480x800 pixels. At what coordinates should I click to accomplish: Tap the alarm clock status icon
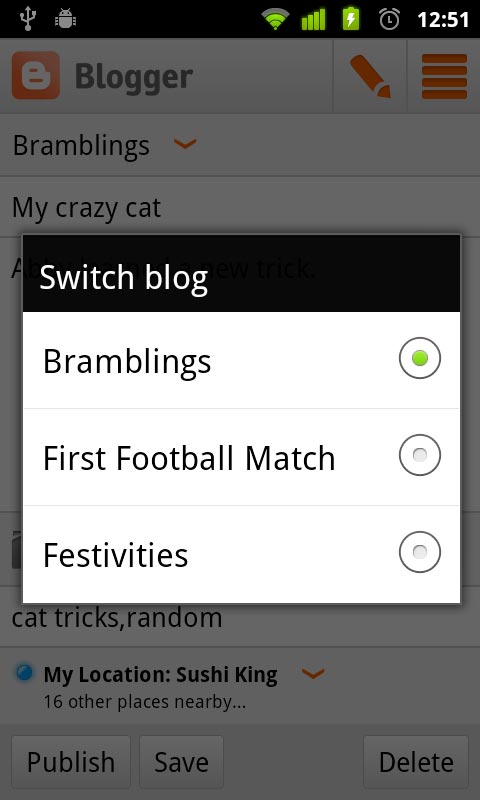390,19
